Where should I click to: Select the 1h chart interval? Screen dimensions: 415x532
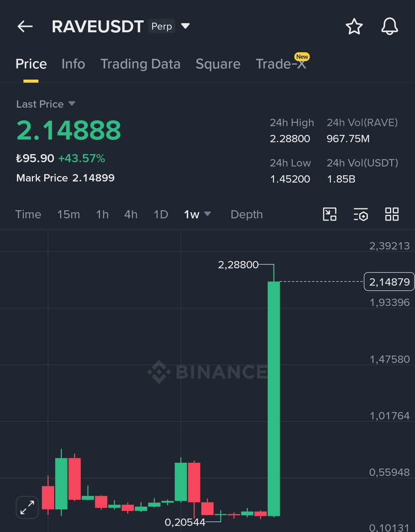[102, 214]
